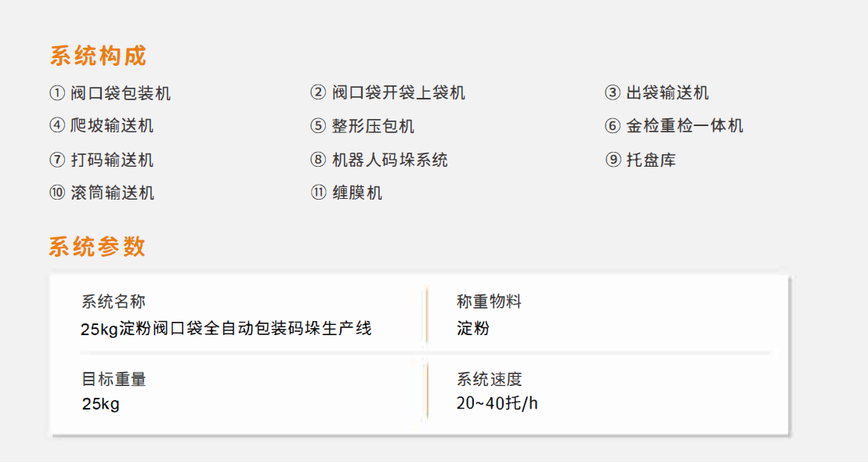Click the circled number ⑩ marker
This screenshot has height=462, width=868.
pyautogui.click(x=57, y=193)
